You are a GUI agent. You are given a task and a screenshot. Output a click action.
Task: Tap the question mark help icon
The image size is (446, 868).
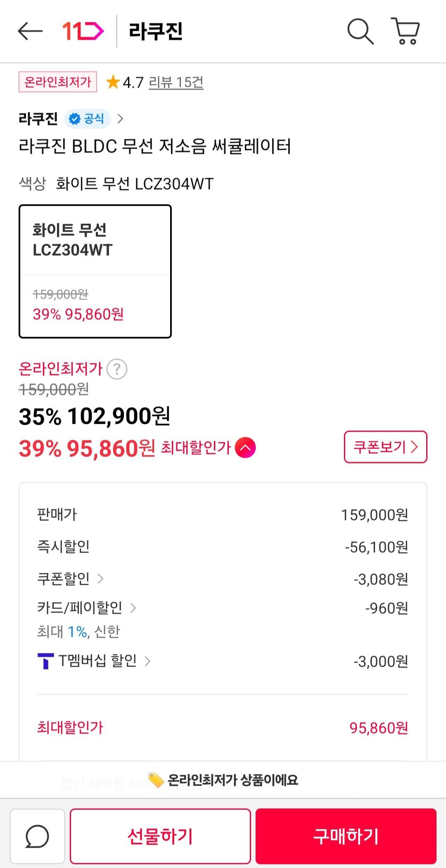pos(117,369)
